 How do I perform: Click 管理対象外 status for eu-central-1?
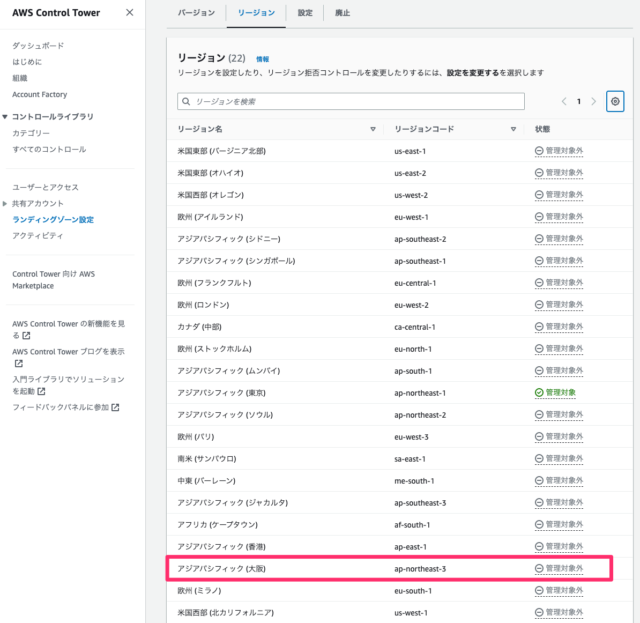[x=559, y=283]
